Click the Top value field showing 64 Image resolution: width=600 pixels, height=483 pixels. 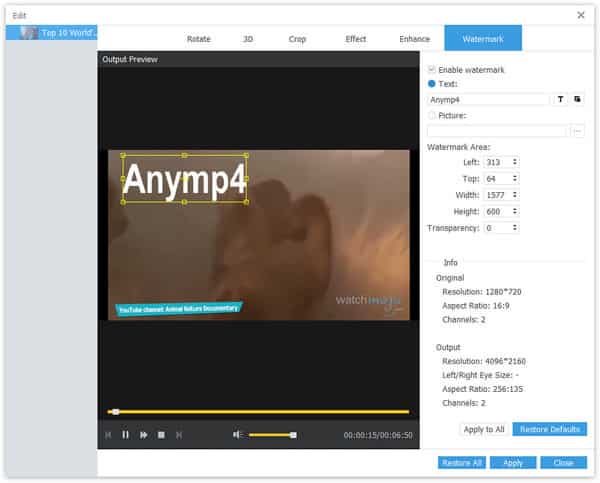[x=497, y=178]
